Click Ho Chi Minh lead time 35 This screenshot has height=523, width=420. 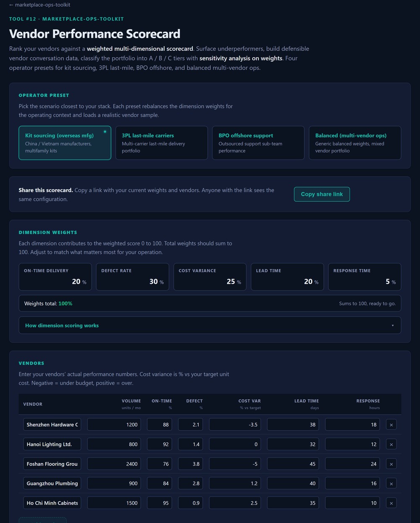[x=293, y=503]
